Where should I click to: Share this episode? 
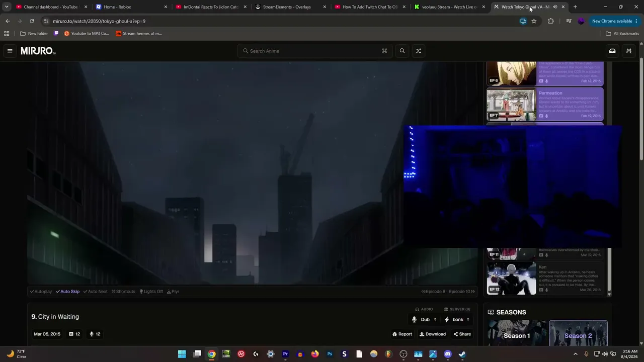click(462, 334)
